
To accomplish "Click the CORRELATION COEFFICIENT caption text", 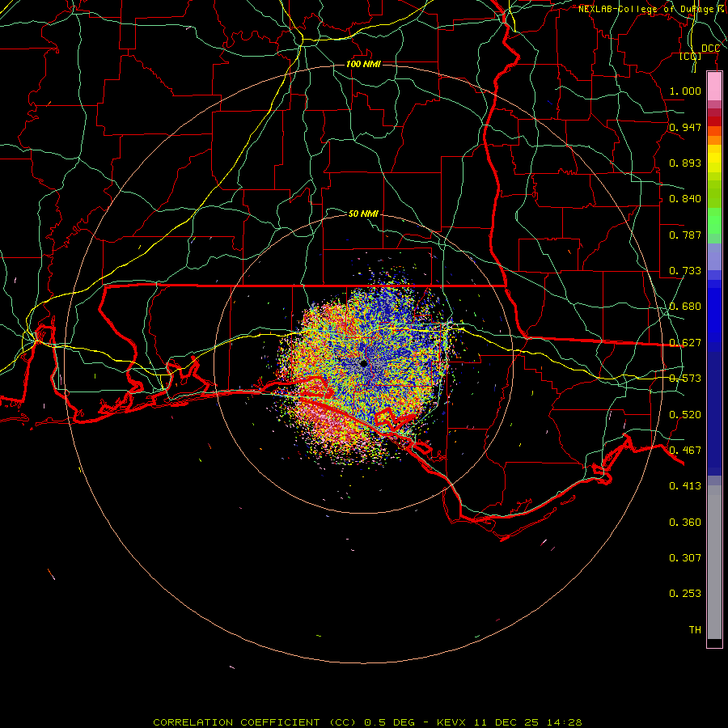I will tap(236, 722).
